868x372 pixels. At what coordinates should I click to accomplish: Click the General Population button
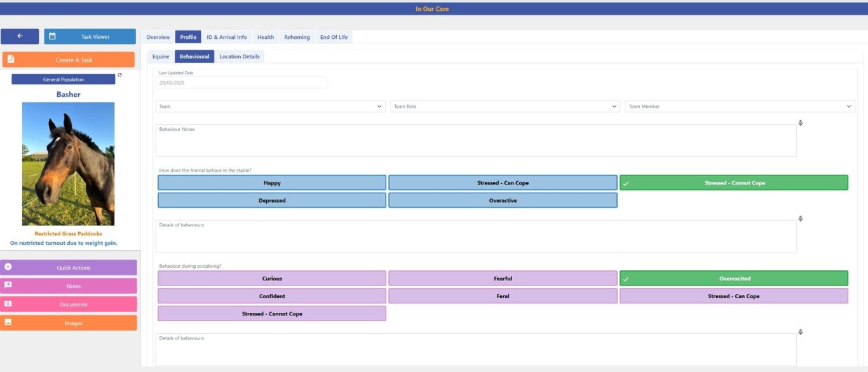(x=64, y=79)
